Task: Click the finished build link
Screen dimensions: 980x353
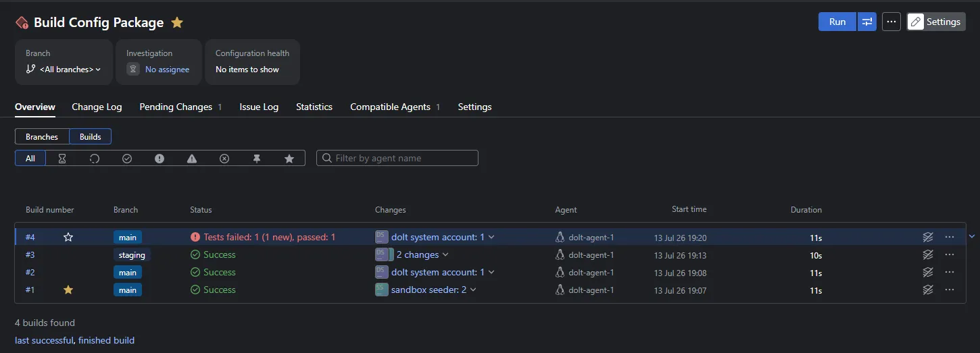Action: coord(106,340)
